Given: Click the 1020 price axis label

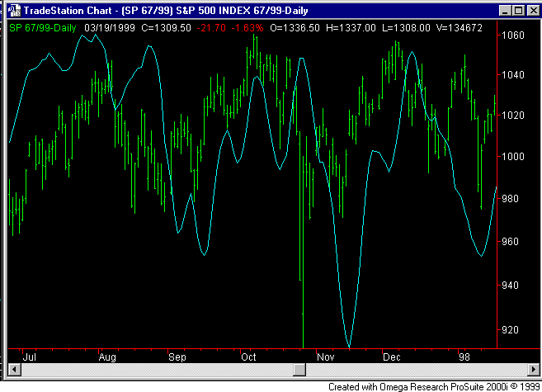Looking at the screenshot, I should pyautogui.click(x=513, y=115).
